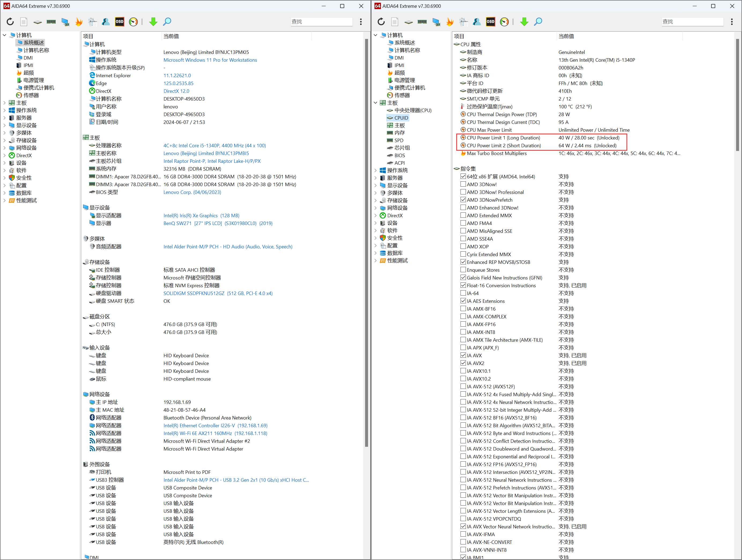This screenshot has width=742, height=560.
Task: Toggle the IA AES Extensions checkbox
Action: coord(463,301)
